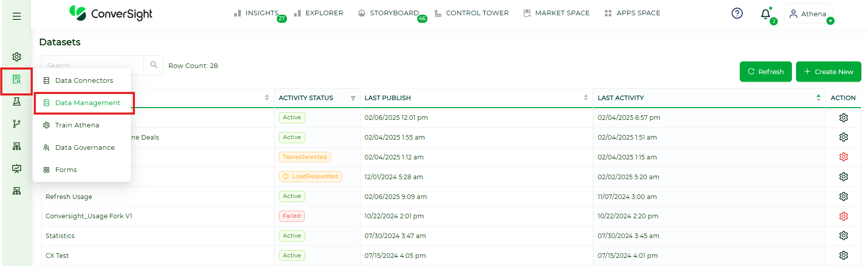Sort by the Last Activity column
The width and height of the screenshot is (868, 266).
(x=818, y=97)
